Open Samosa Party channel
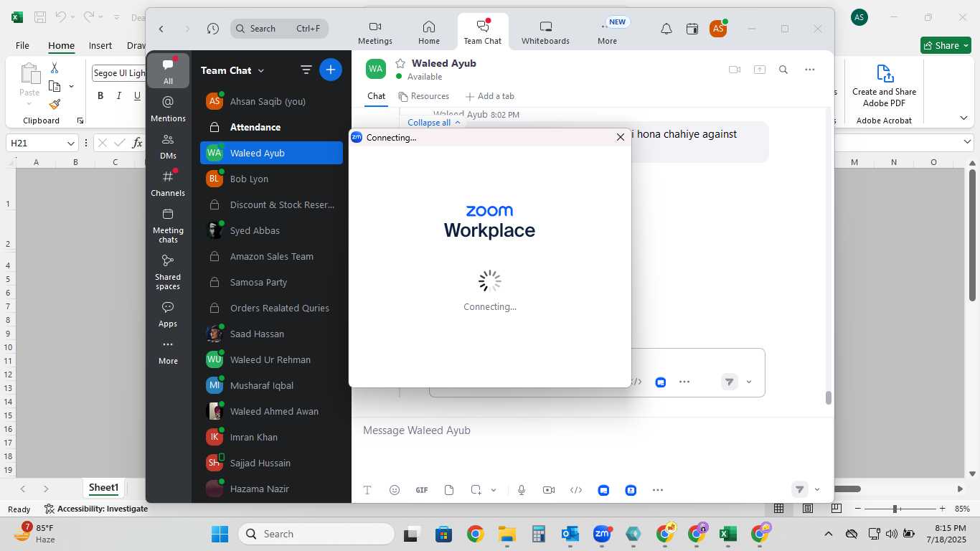 point(271,282)
